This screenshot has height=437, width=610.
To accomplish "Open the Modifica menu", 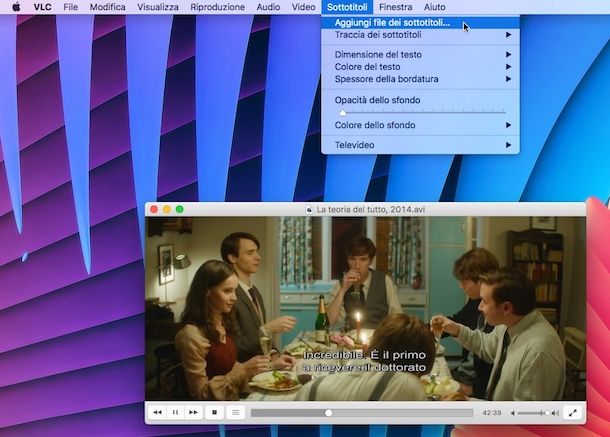I will click(x=108, y=7).
